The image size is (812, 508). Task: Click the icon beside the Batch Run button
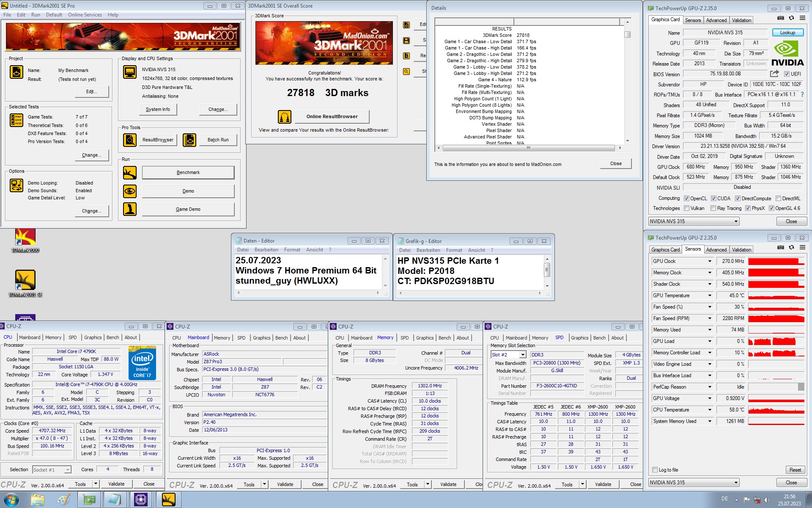click(x=189, y=140)
